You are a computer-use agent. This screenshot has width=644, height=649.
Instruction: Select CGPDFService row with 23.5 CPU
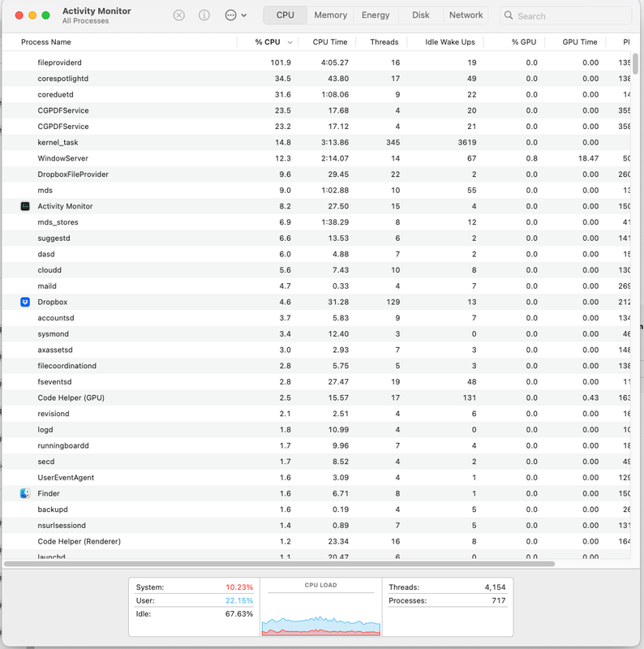tap(316, 110)
